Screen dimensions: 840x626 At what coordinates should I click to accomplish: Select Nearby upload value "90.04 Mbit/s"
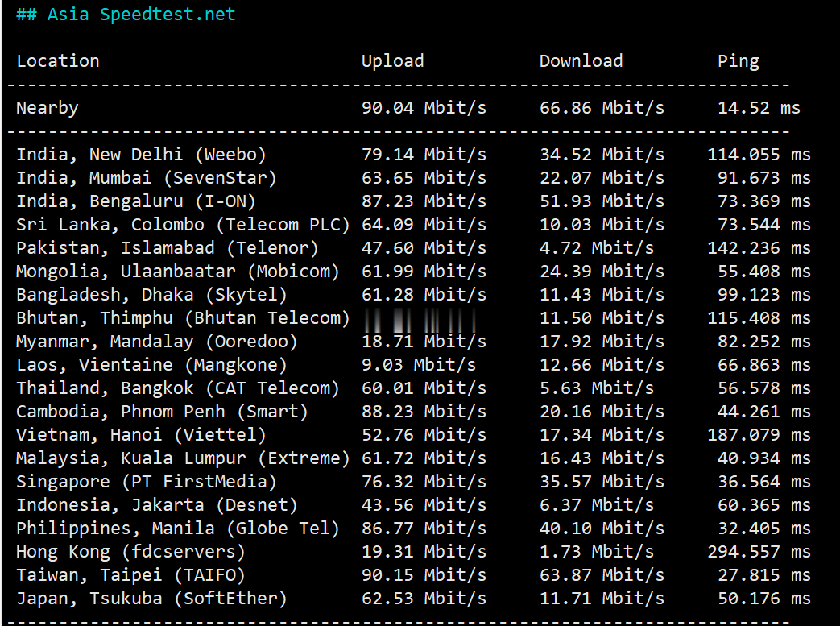[424, 108]
